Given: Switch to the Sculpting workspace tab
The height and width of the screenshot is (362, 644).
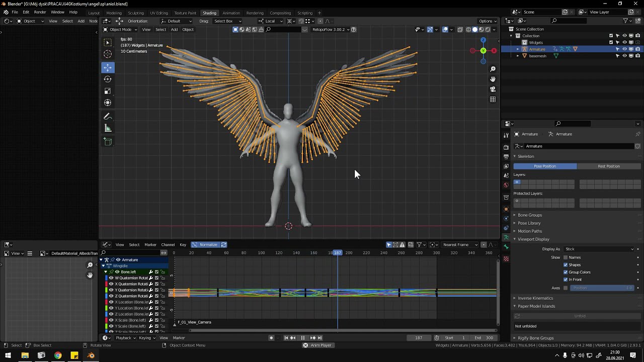Looking at the screenshot, I should point(135,13).
